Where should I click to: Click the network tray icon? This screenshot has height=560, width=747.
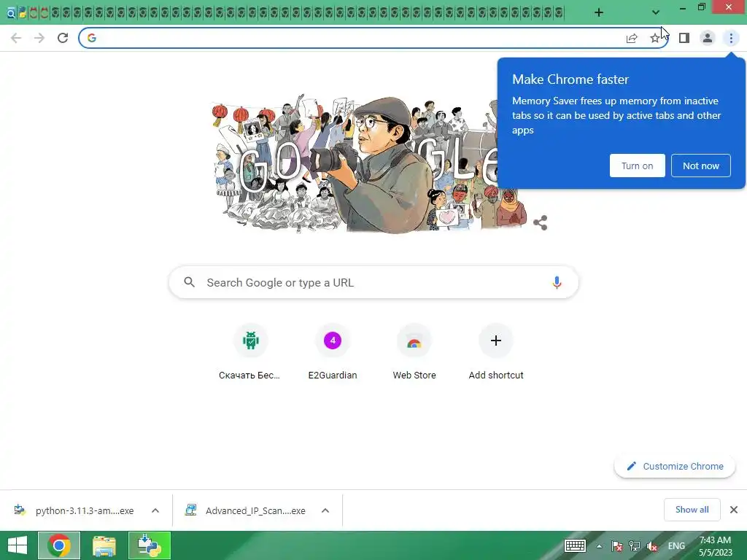635,546
